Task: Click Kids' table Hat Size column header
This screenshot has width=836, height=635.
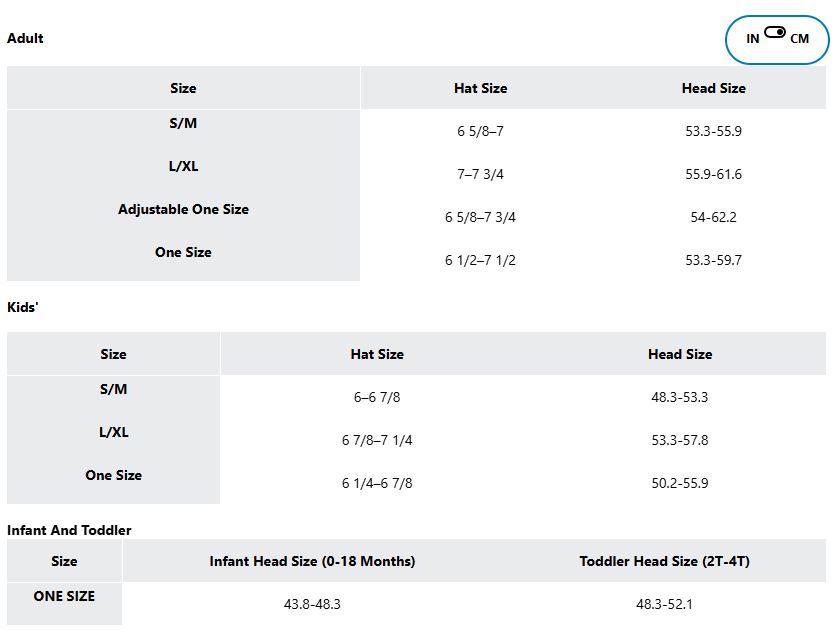Action: tap(377, 354)
